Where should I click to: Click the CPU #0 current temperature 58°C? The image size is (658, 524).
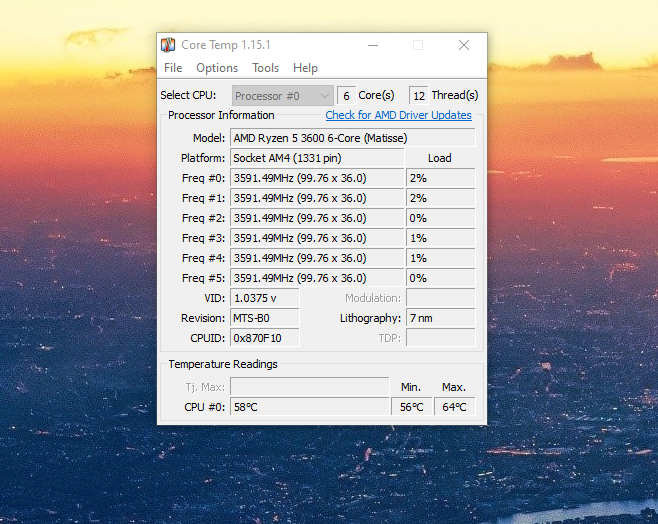coord(310,407)
